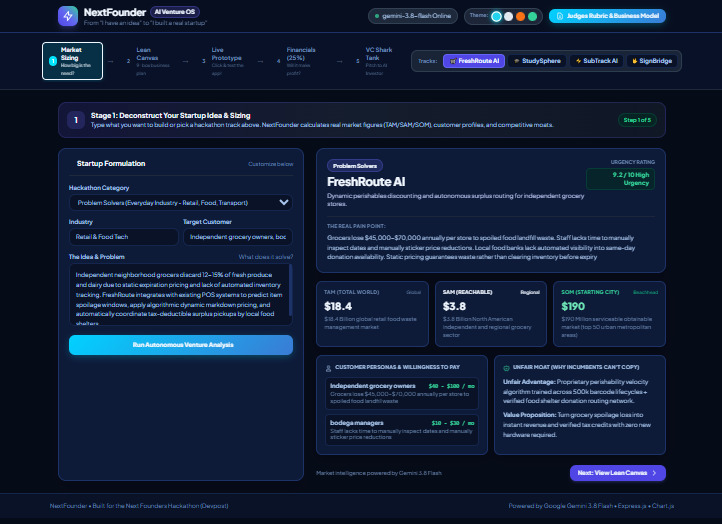Focus the Industry input field

pyautogui.click(x=123, y=237)
